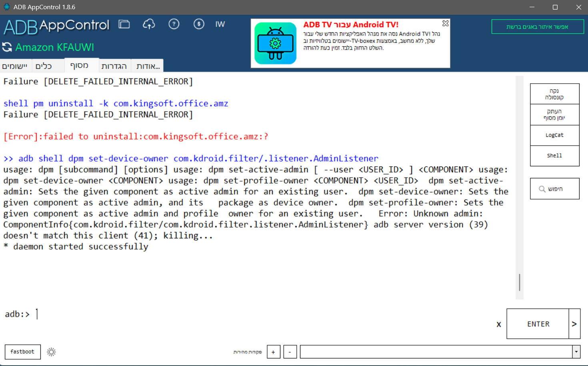Refresh the Amazon KFAUWI device connection
Viewport: 588px width, 366px height.
[x=7, y=47]
